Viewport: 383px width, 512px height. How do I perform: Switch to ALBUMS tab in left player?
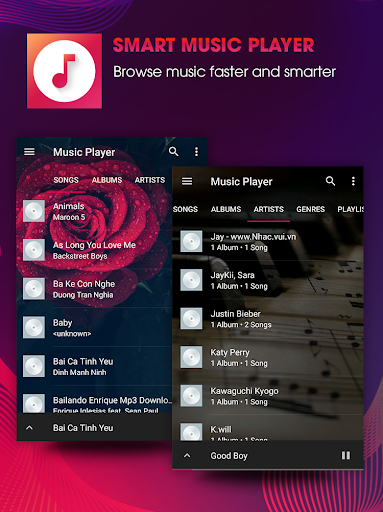tap(107, 180)
